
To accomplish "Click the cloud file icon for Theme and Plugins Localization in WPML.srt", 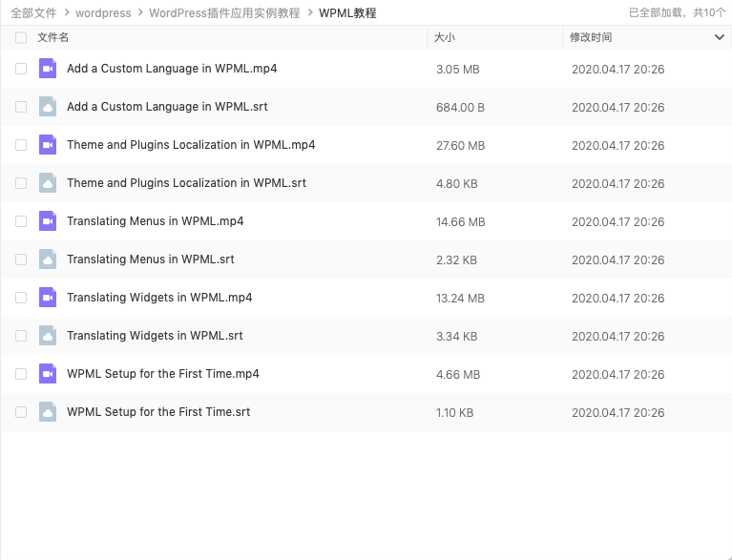I will pos(48,183).
